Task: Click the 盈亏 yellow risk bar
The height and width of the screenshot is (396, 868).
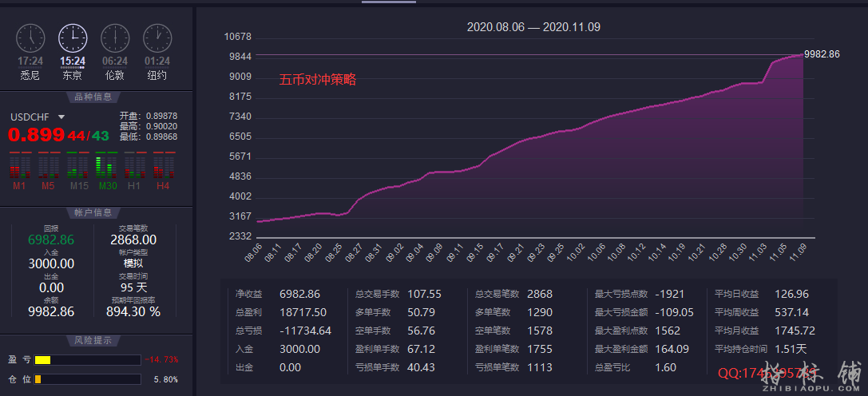Action: pos(42,360)
